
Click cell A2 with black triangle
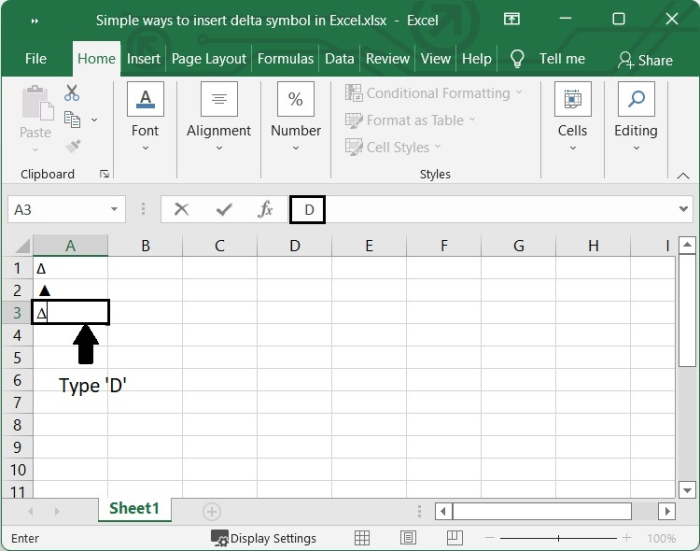tap(70, 290)
